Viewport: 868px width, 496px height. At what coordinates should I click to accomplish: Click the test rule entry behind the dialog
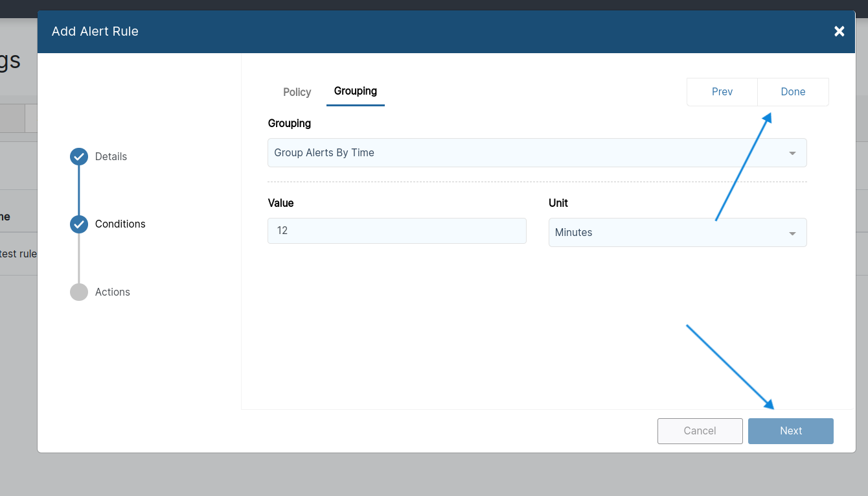click(17, 254)
